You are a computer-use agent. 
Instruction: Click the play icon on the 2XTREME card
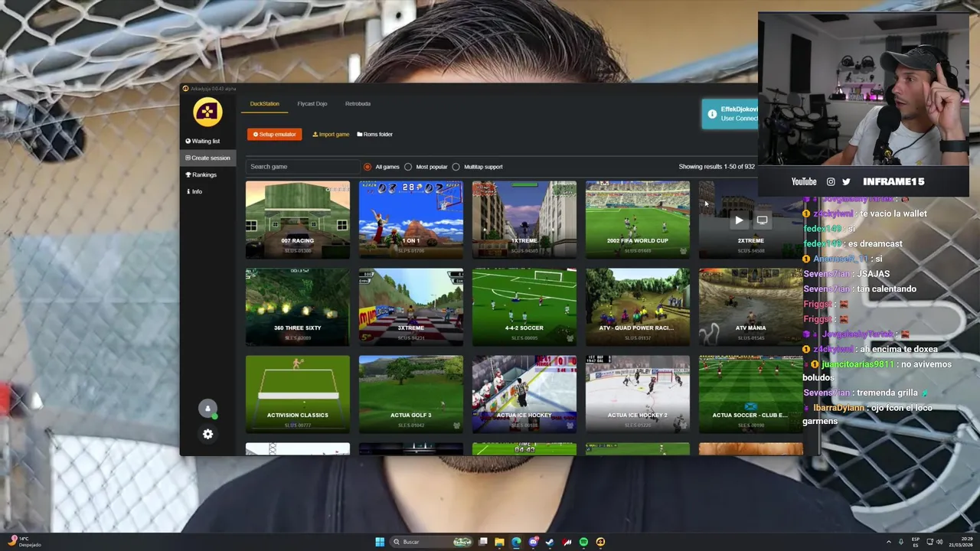click(739, 220)
